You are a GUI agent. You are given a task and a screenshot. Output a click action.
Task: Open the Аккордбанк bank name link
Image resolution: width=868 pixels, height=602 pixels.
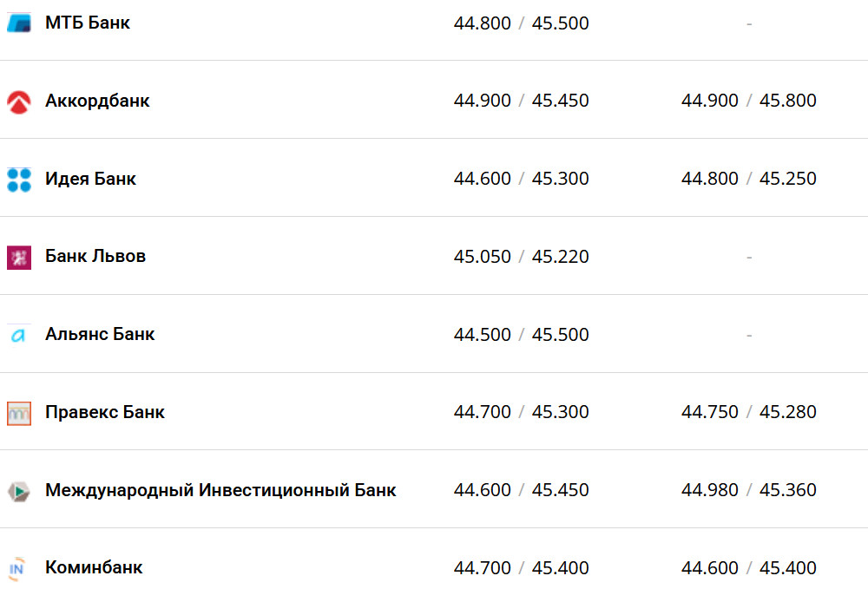pos(97,101)
